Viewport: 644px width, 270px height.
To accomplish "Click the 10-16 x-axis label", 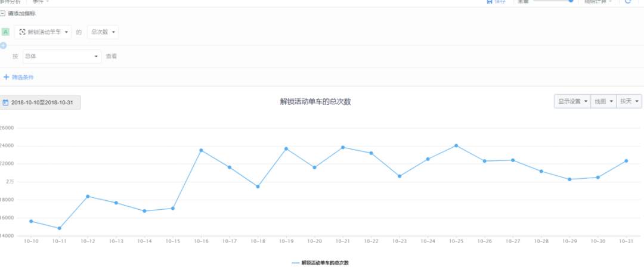I will point(202,241).
